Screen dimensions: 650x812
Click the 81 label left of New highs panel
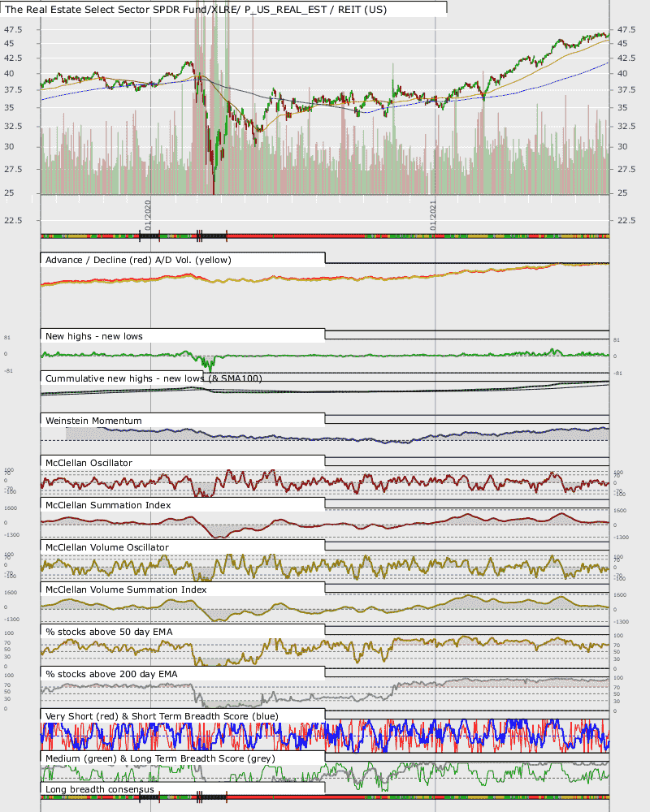click(x=6, y=338)
